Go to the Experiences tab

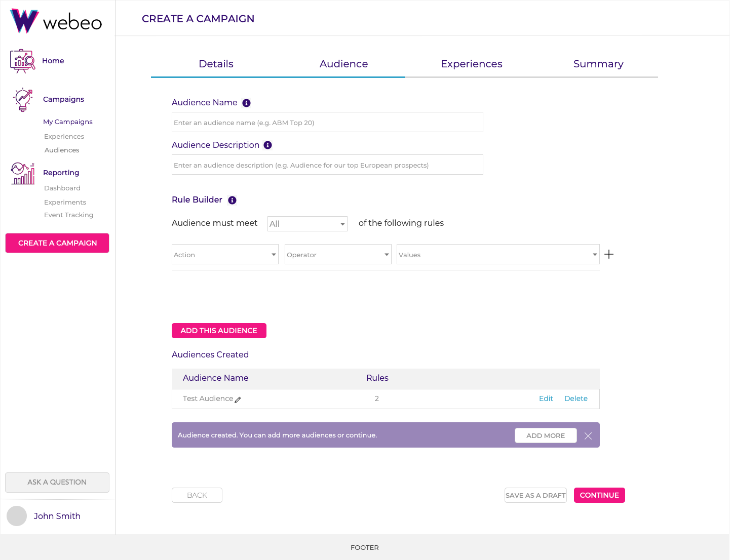pyautogui.click(x=472, y=64)
